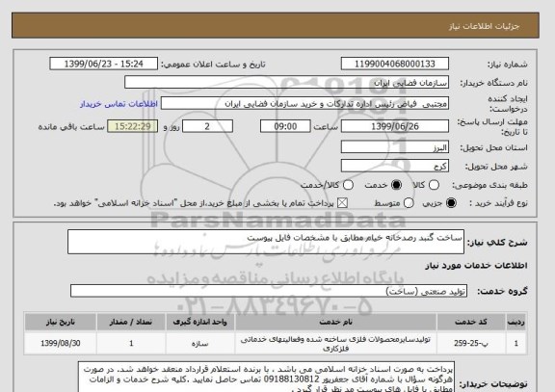Click the تاریخ نیاز column header
555x392 pixels.
click(61, 322)
